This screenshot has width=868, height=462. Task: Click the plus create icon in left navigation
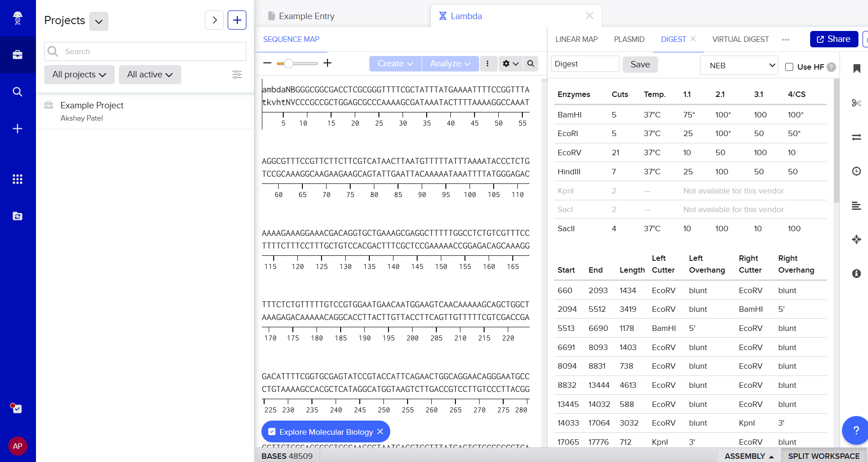pyautogui.click(x=17, y=129)
